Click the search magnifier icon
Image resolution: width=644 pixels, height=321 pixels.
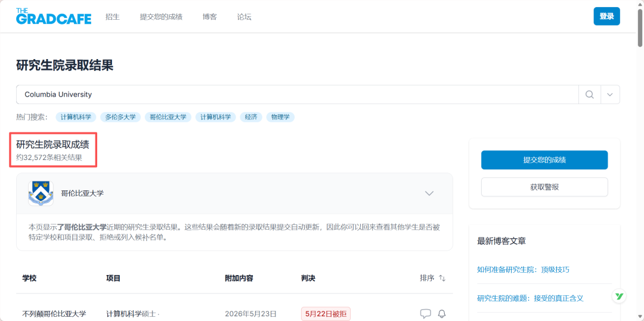tap(589, 94)
